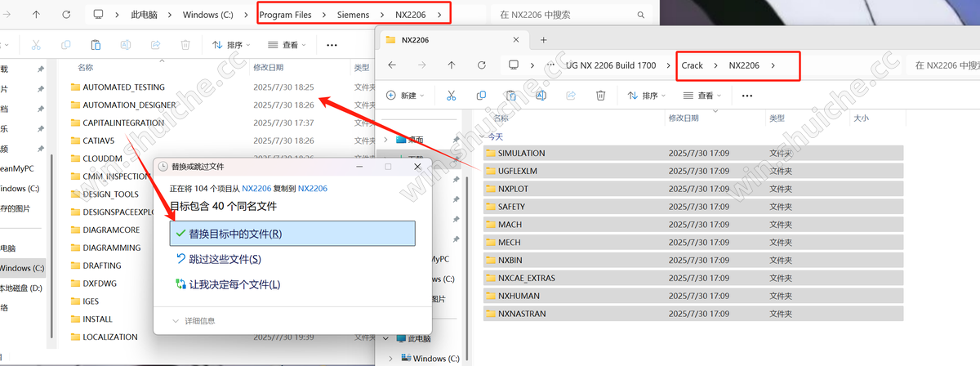Click the search box in the left NX2206 window
The width and height of the screenshot is (980, 366).
[571, 15]
